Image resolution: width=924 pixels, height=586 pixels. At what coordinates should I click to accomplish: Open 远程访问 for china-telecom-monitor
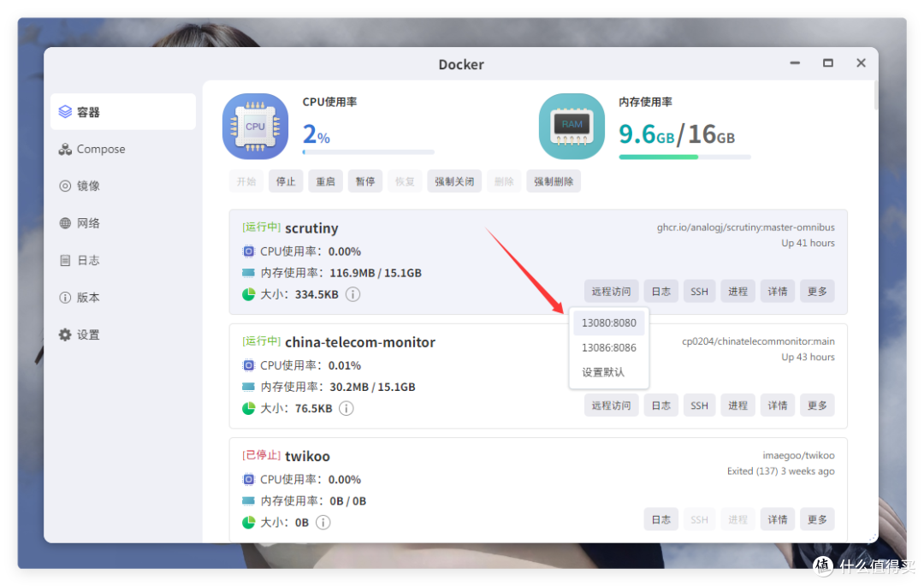pyautogui.click(x=611, y=405)
